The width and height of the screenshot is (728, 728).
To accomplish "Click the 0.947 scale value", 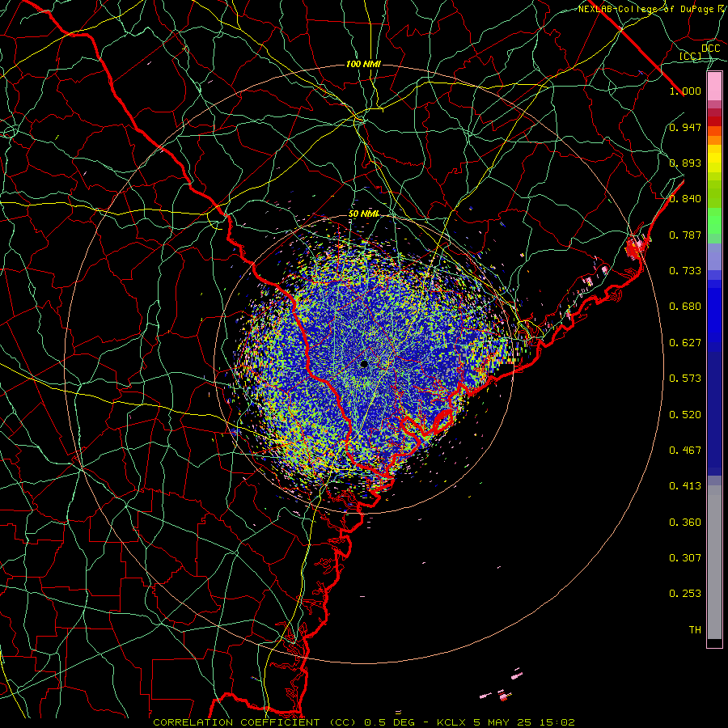I will (685, 127).
